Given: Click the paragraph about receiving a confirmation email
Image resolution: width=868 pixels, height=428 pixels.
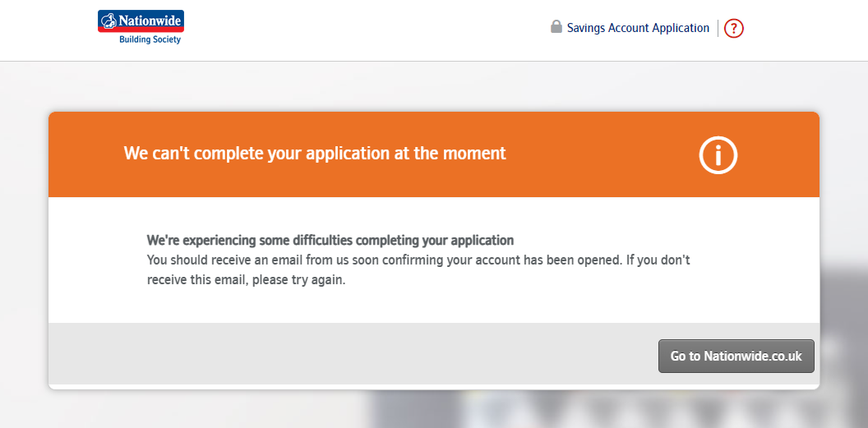Looking at the screenshot, I should coord(418,269).
